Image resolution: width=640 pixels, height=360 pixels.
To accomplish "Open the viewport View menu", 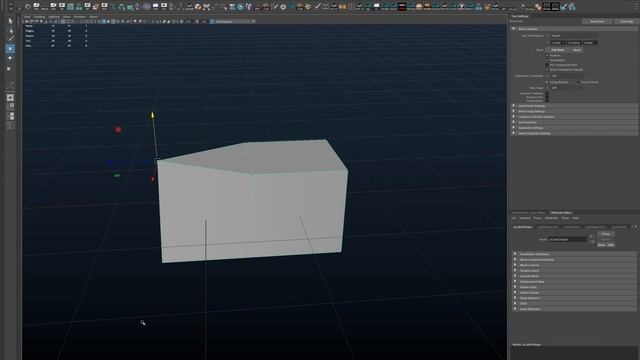I will (x=27, y=17).
